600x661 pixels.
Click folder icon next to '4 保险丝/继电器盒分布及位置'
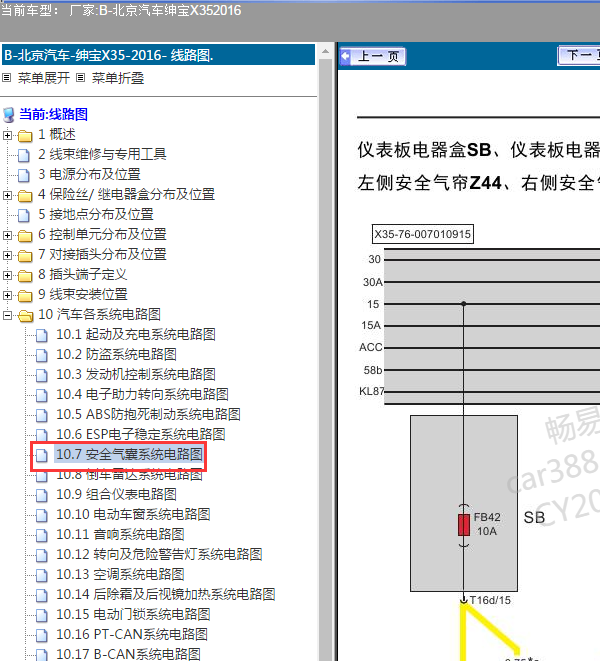[25, 196]
